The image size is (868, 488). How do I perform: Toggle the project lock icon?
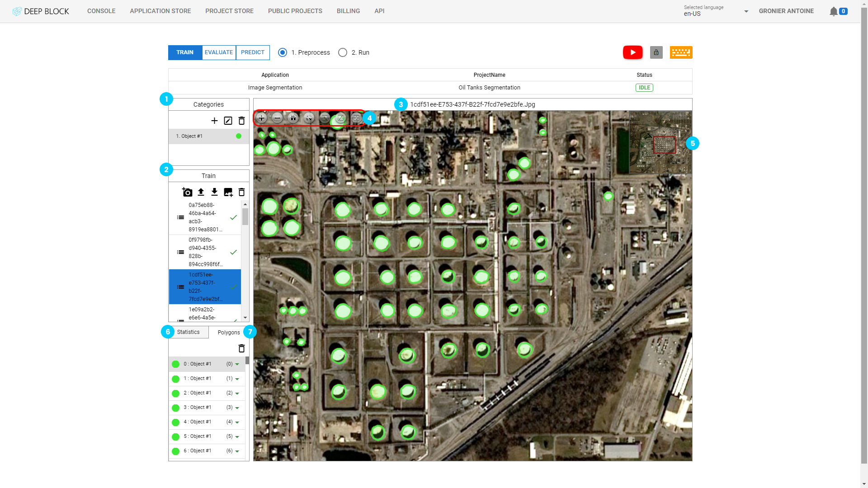tap(656, 52)
